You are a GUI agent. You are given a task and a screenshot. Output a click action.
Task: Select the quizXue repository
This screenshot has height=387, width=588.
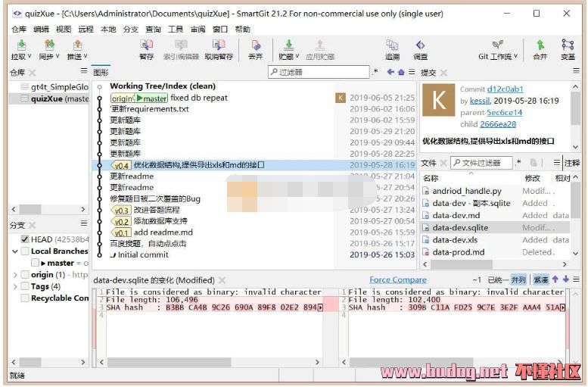click(x=49, y=98)
